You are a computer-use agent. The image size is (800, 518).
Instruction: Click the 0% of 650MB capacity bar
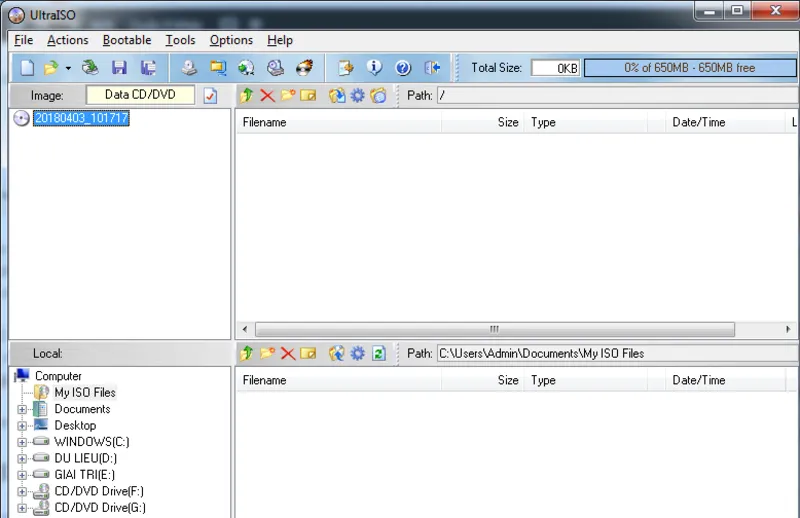[x=690, y=68]
